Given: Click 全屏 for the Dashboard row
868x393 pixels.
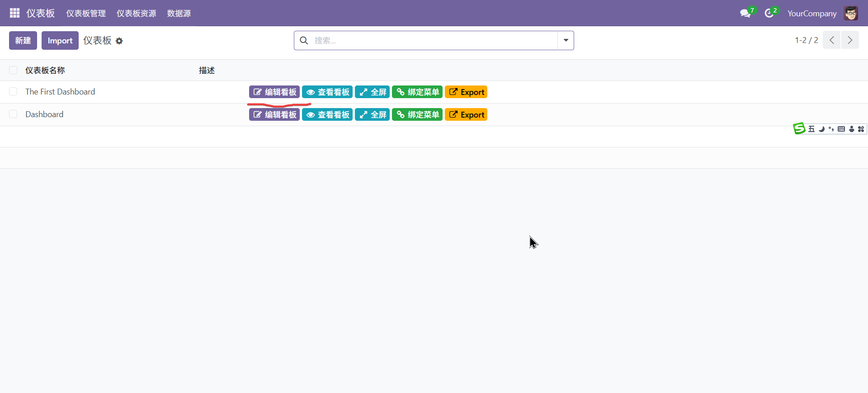Looking at the screenshot, I should click(x=372, y=115).
